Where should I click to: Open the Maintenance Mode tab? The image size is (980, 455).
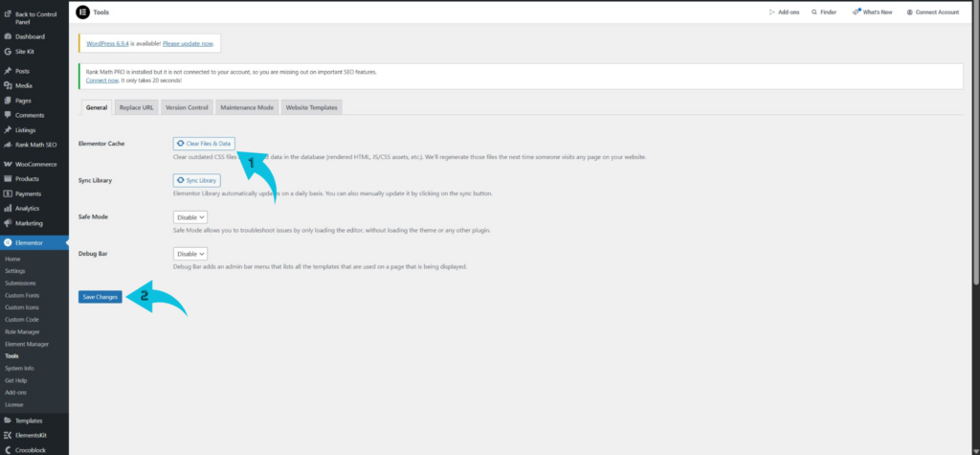point(247,107)
